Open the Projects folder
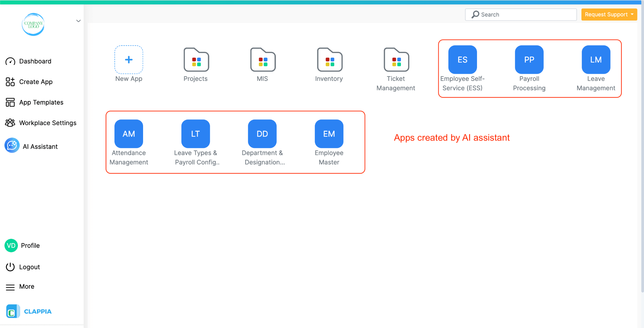644x328 pixels. [196, 60]
